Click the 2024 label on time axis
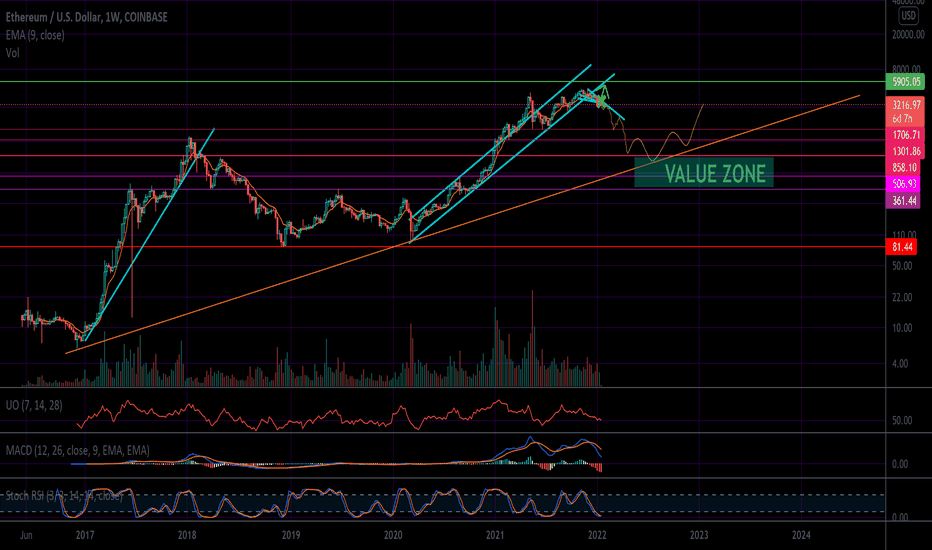 (x=801, y=535)
